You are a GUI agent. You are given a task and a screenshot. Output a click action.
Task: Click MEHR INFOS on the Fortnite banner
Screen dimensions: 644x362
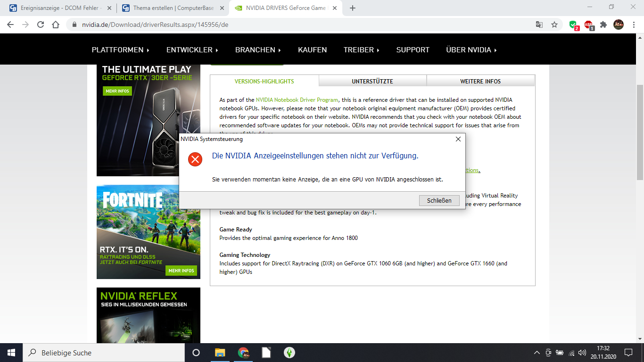coord(182,271)
